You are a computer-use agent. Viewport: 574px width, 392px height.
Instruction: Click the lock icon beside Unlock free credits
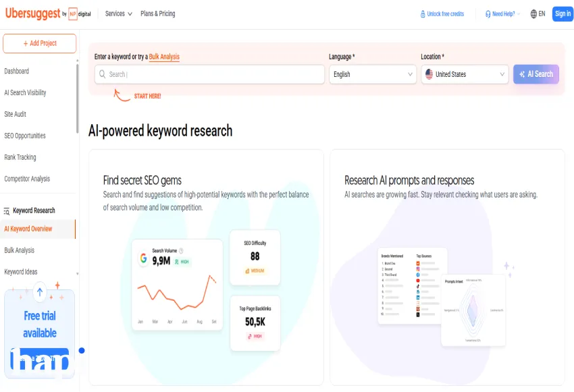(x=423, y=14)
